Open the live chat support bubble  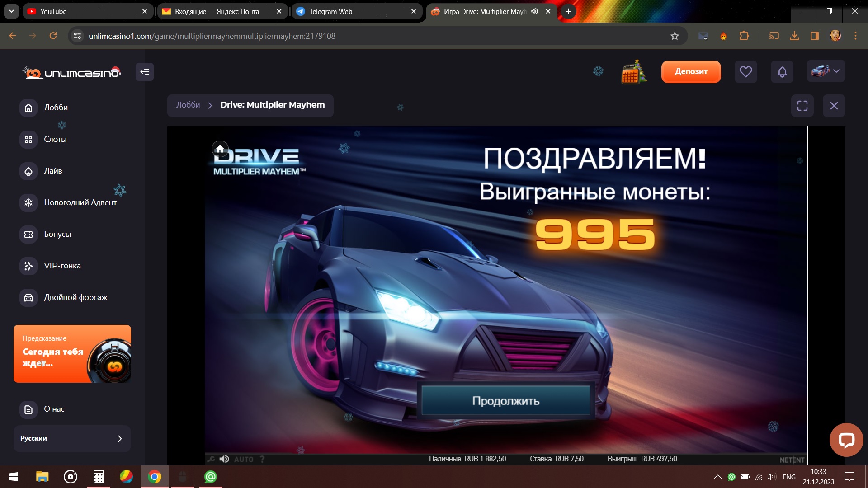[846, 440]
